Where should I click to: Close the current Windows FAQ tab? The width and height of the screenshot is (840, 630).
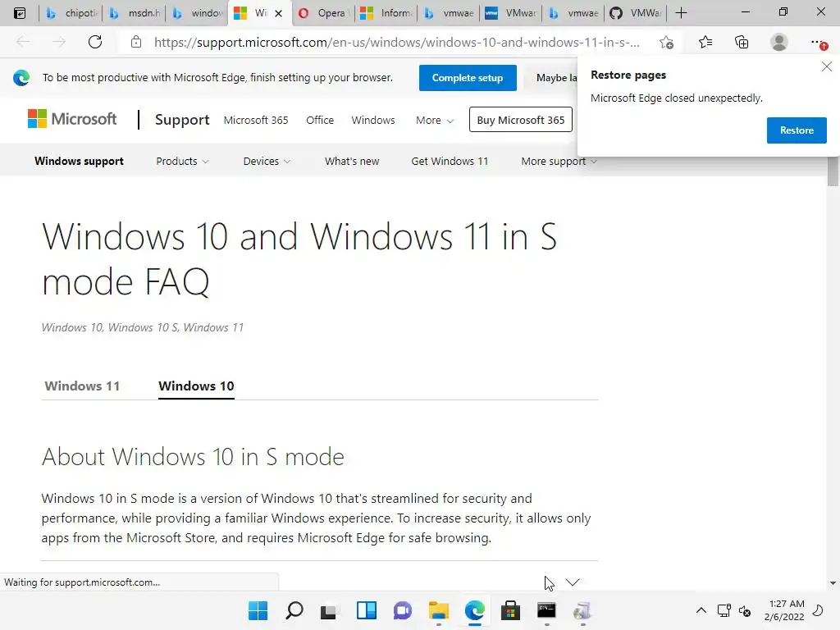coord(279,13)
